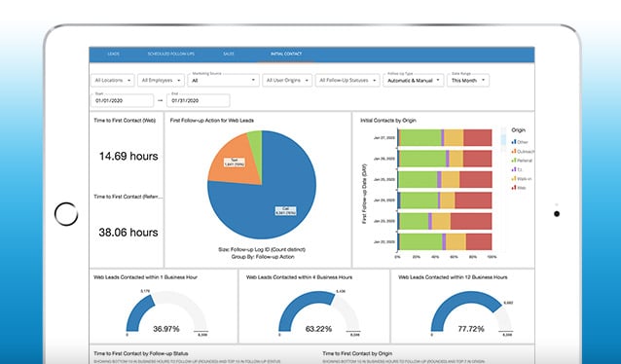
Task: Toggle the purple Ez legend entry
Action: click(517, 169)
